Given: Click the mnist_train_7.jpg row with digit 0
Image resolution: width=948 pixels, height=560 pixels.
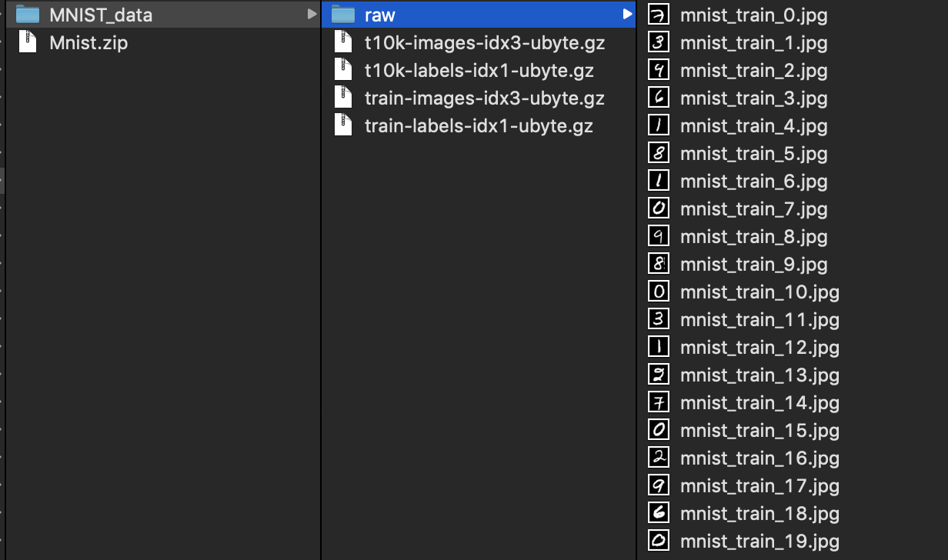Looking at the screenshot, I should point(753,208).
